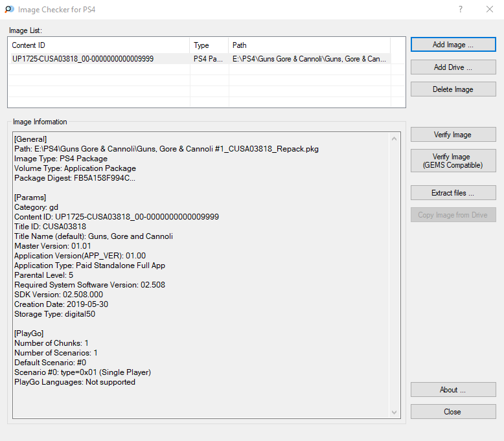Image resolution: width=504 pixels, height=441 pixels.
Task: Click Application Type: Paid Standalone line
Action: pos(89,266)
